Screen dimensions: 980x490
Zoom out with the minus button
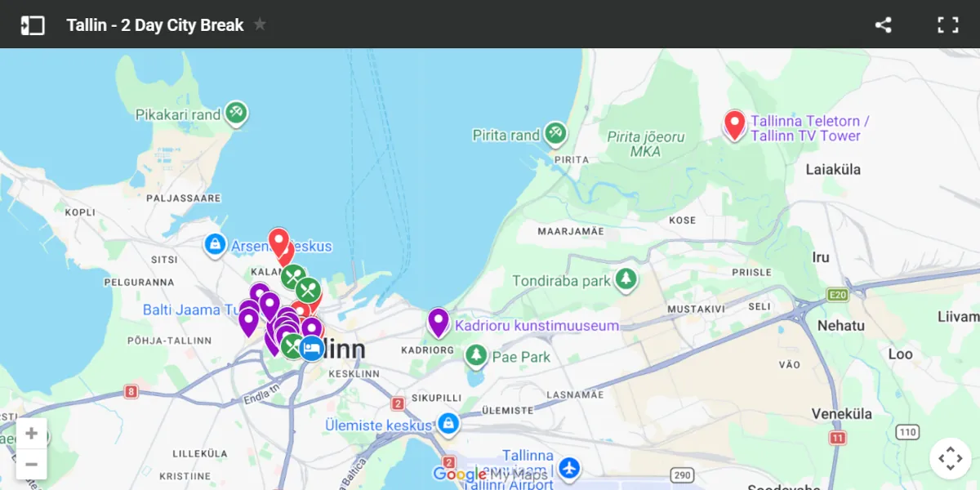31,465
